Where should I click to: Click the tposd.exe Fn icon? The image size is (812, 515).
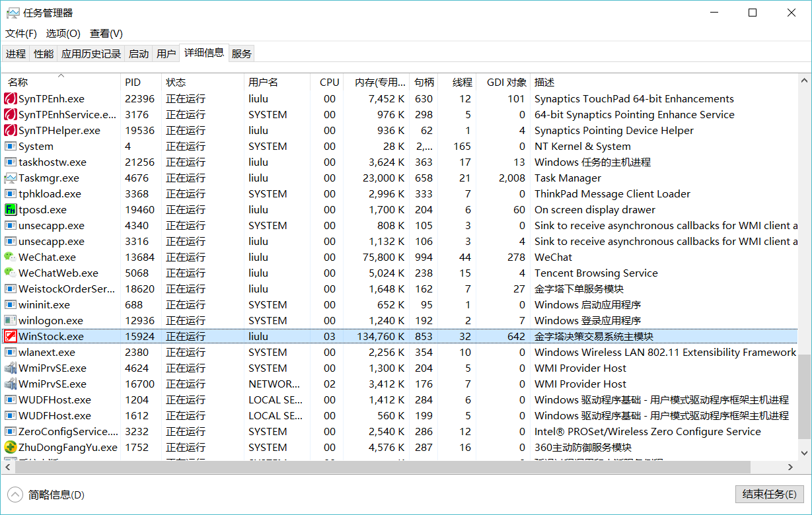pos(11,210)
